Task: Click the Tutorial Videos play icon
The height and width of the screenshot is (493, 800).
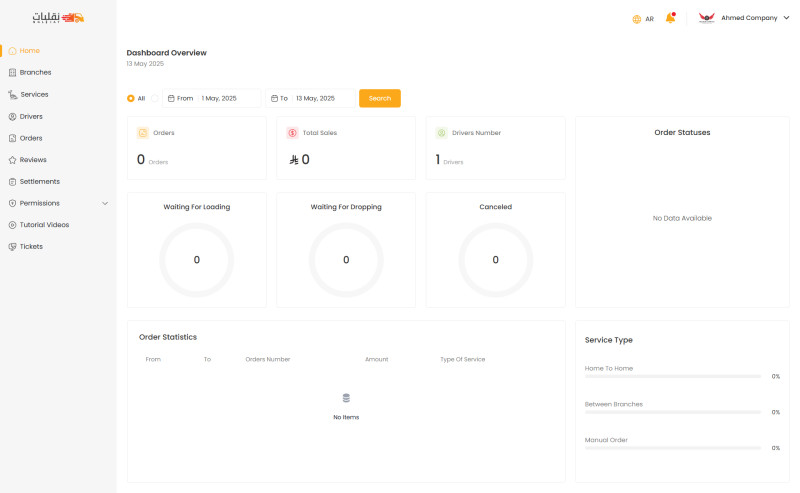Action: (12, 225)
